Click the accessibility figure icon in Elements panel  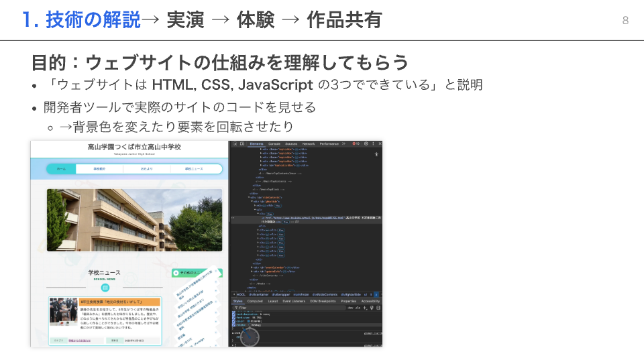click(376, 154)
